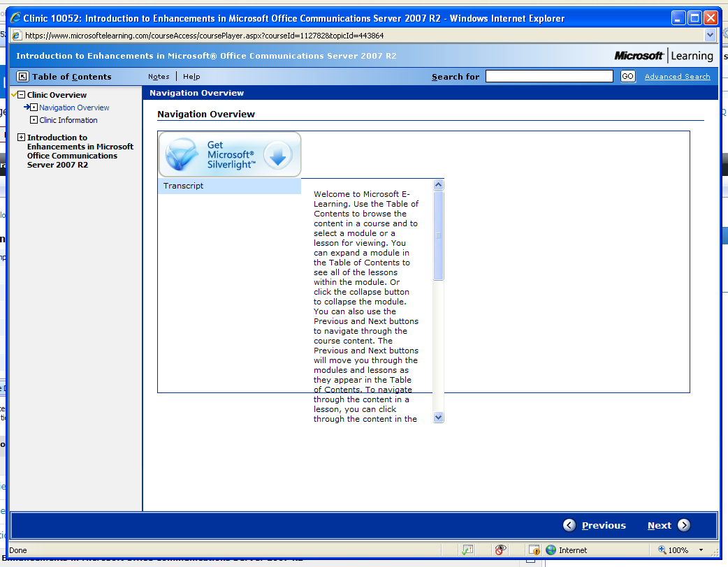The height and width of the screenshot is (567, 728).
Task: Collapse the Clinic Overview tree node
Action: (x=21, y=95)
